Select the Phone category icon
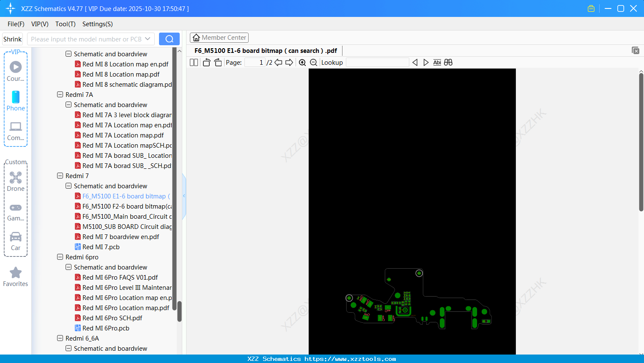 [16, 101]
